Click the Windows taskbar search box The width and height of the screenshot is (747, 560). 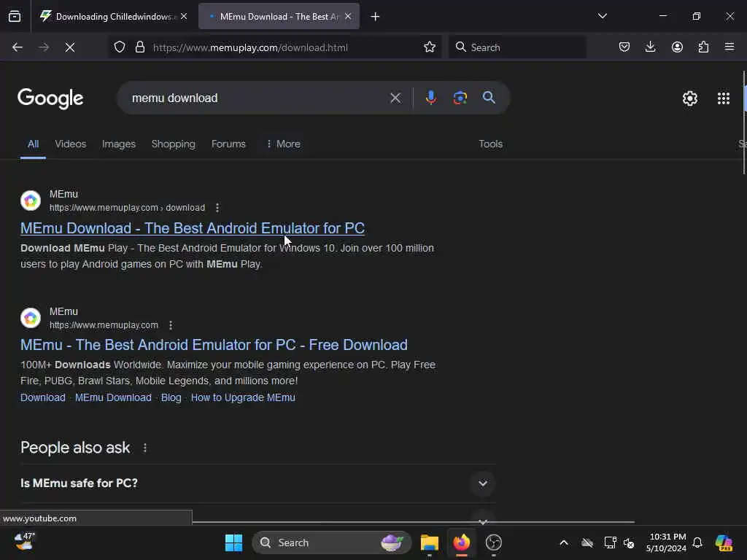pos(332,542)
